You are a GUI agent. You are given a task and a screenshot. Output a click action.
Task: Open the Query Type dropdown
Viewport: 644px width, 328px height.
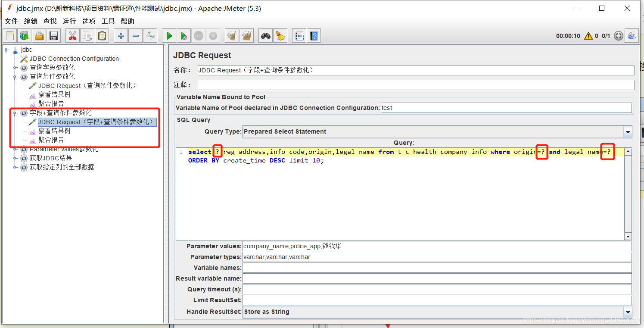coord(628,131)
